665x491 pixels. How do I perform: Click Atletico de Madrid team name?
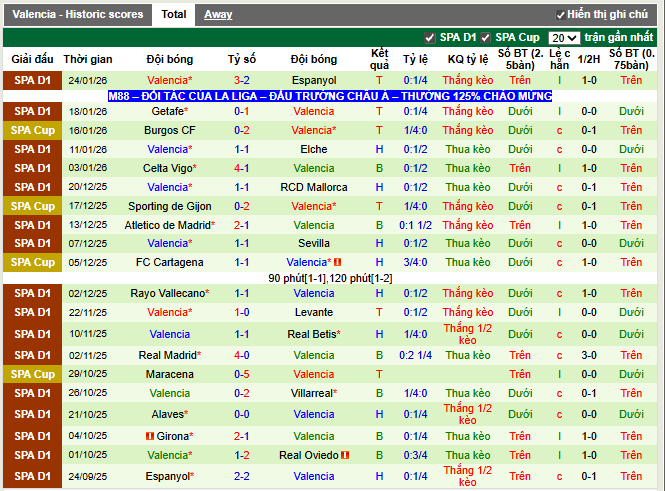coord(170,225)
